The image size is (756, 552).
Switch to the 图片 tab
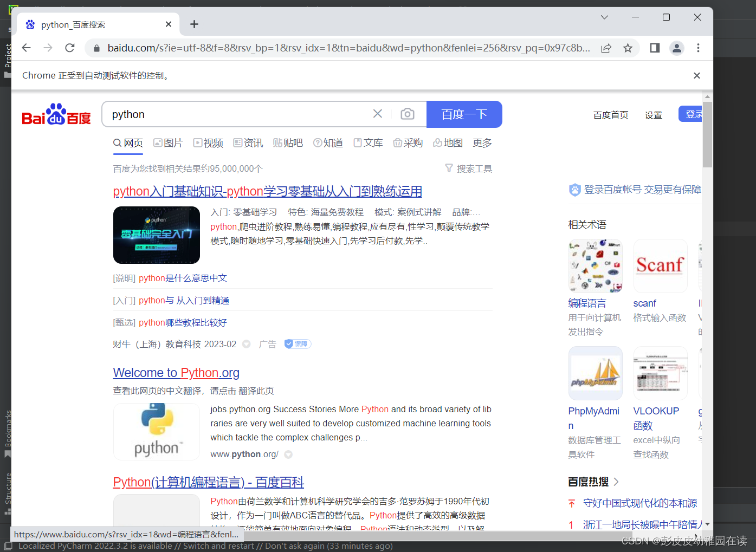tap(168, 143)
